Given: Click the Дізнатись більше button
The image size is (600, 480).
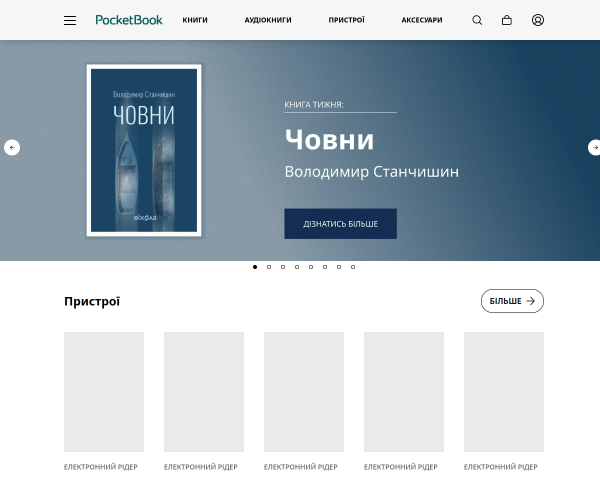Looking at the screenshot, I should point(340,224).
